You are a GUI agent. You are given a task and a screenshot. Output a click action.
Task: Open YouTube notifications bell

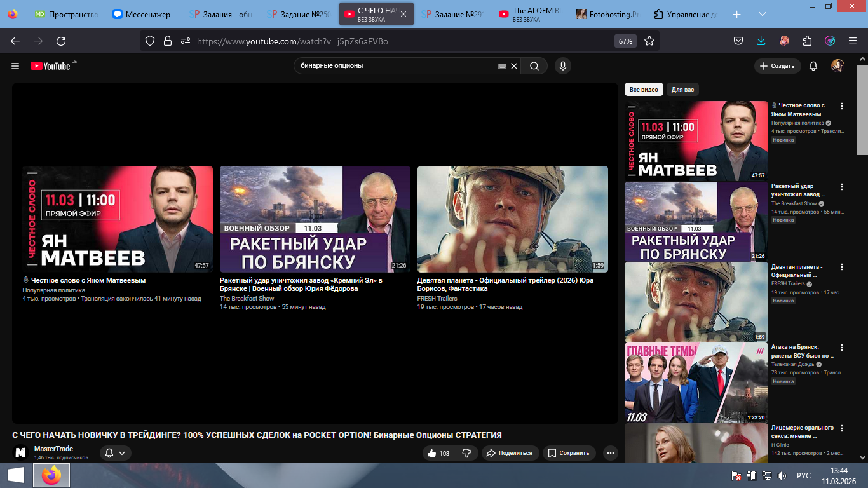813,66
